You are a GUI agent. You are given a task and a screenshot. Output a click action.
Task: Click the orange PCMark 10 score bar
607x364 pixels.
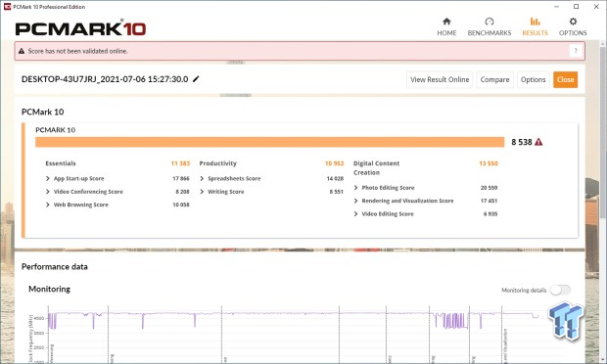[270, 142]
